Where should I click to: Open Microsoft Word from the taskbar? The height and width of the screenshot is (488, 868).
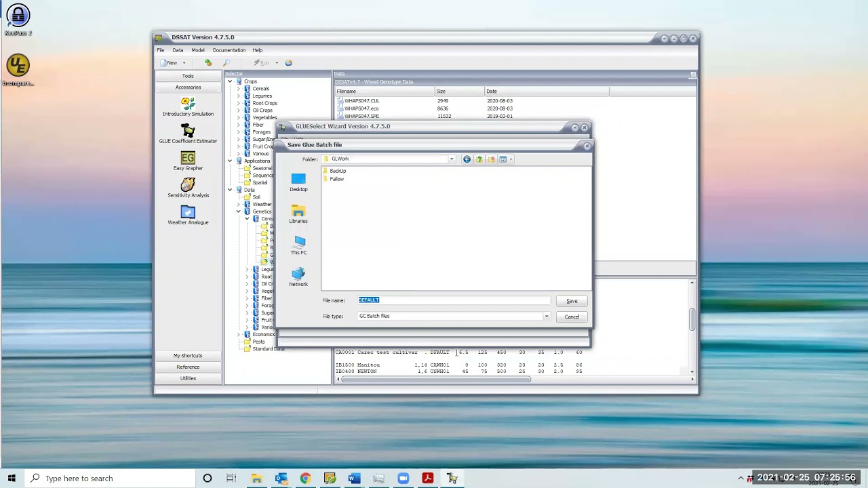[354, 479]
